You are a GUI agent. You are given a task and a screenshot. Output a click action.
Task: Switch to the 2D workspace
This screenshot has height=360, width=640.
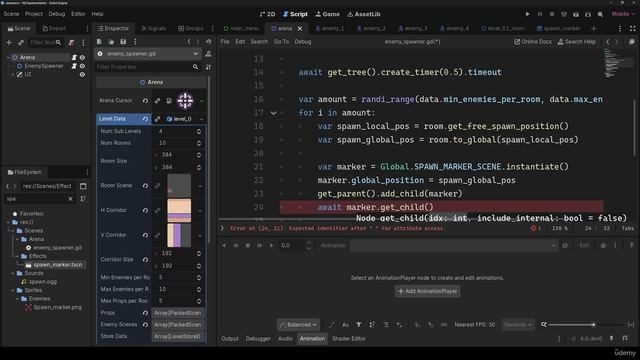[267, 14]
